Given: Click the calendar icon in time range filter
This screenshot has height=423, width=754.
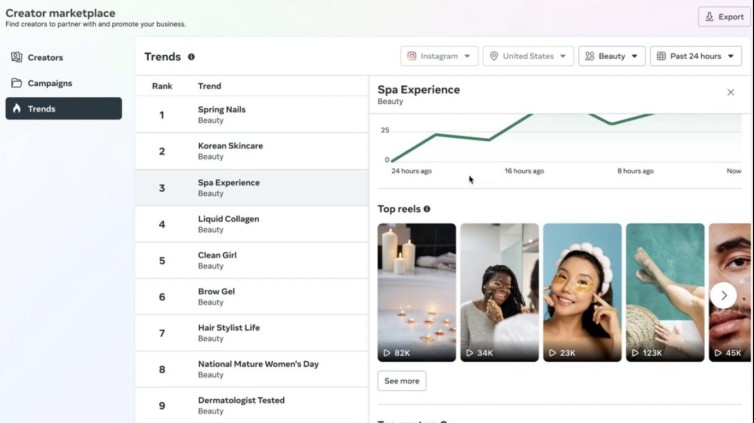Looking at the screenshot, I should point(662,56).
